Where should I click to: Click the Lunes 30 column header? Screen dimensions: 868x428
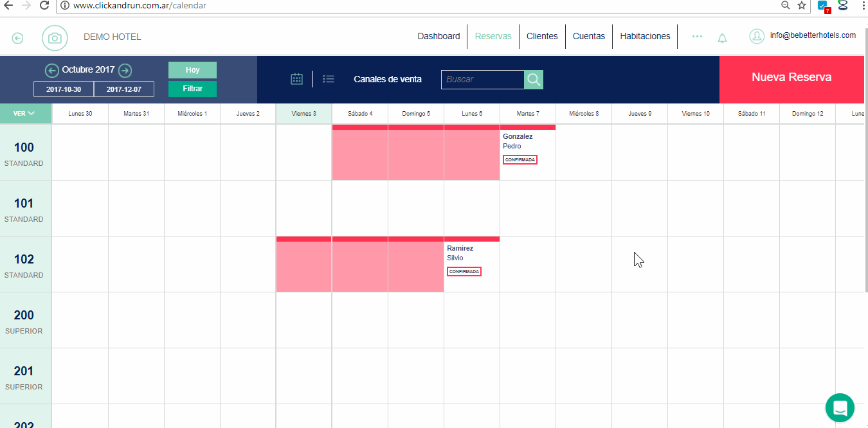(x=80, y=114)
